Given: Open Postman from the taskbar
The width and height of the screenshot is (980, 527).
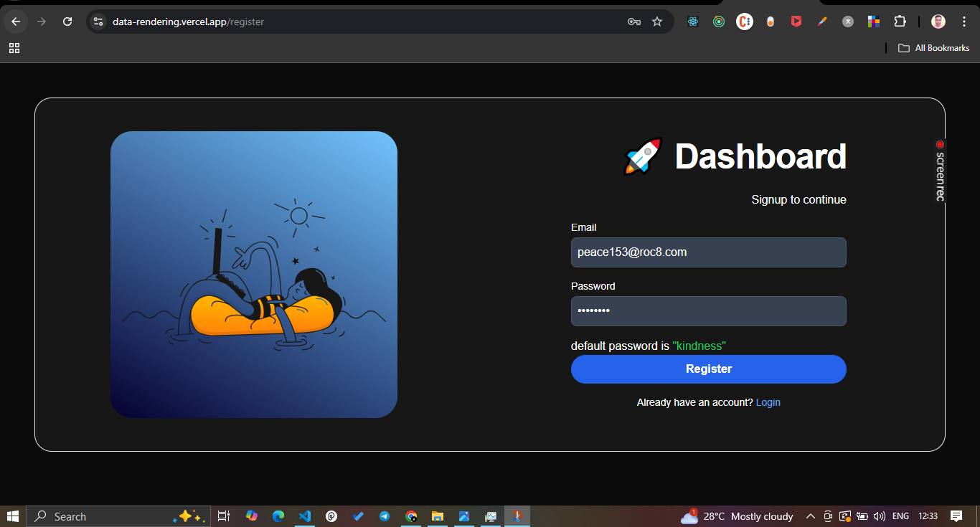Looking at the screenshot, I should click(x=331, y=516).
